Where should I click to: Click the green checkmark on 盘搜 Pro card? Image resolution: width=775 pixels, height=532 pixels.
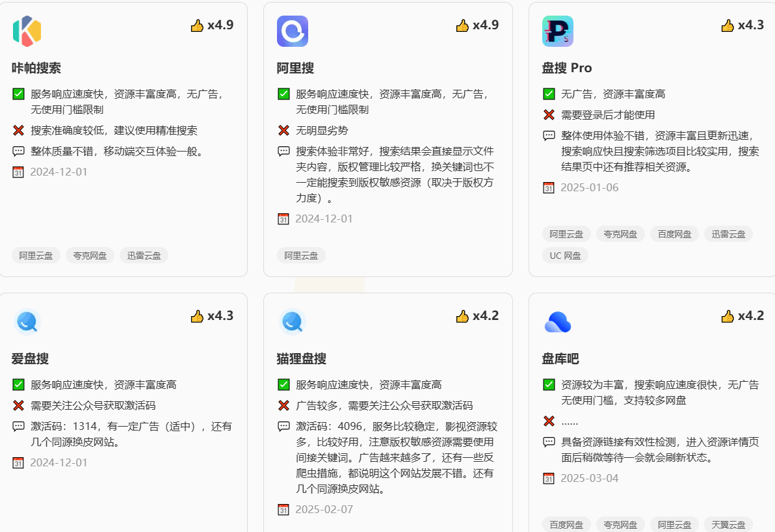549,93
